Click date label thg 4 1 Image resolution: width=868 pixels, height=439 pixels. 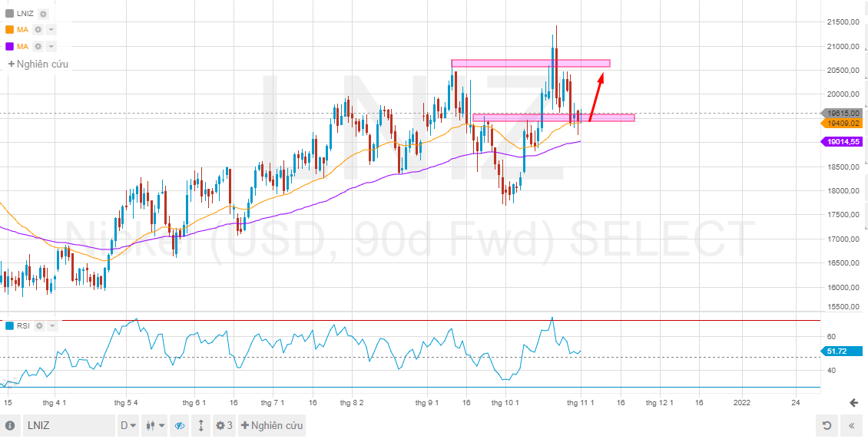[55, 402]
